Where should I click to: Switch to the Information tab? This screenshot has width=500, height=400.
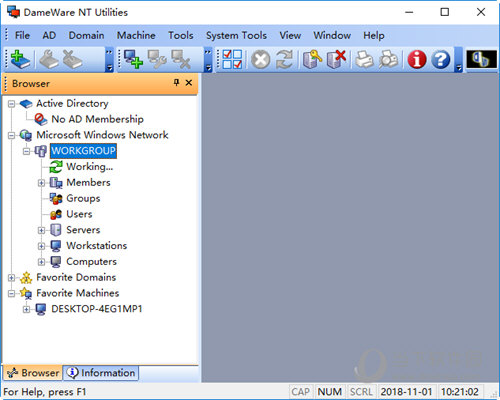click(101, 373)
